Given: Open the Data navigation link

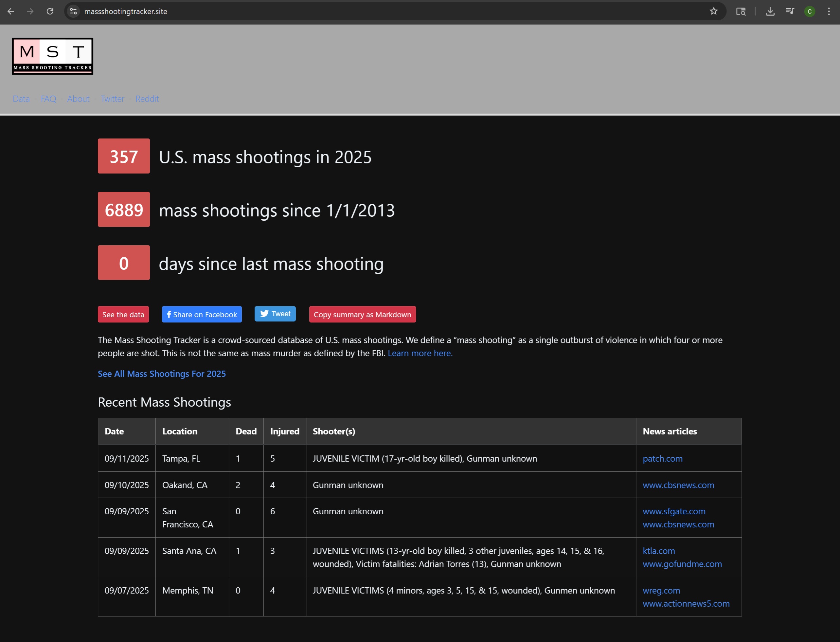Looking at the screenshot, I should pos(21,99).
